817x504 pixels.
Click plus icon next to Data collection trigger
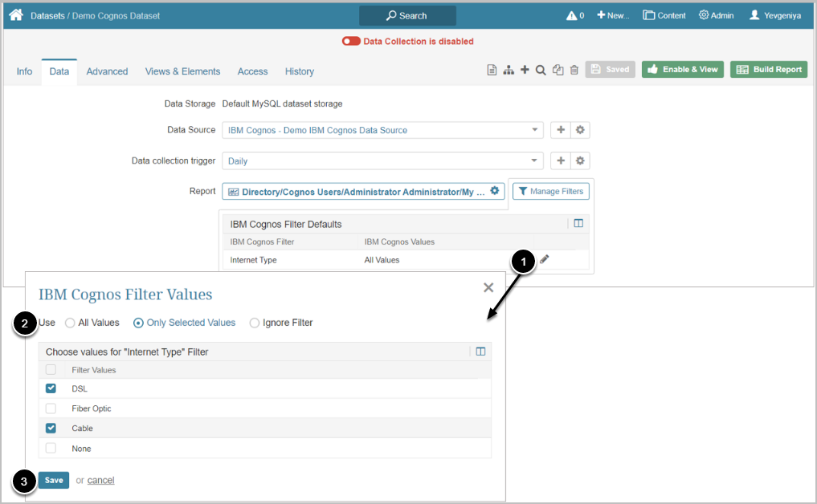pos(561,161)
